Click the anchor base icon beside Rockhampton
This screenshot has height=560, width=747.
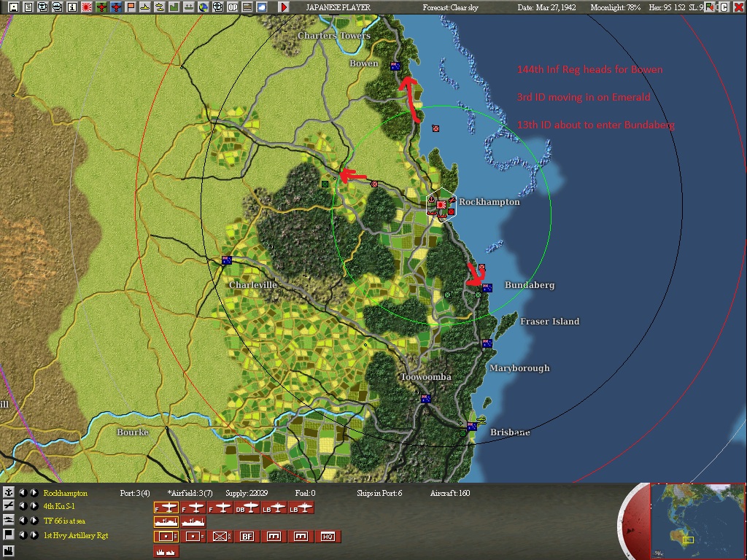[8, 493]
